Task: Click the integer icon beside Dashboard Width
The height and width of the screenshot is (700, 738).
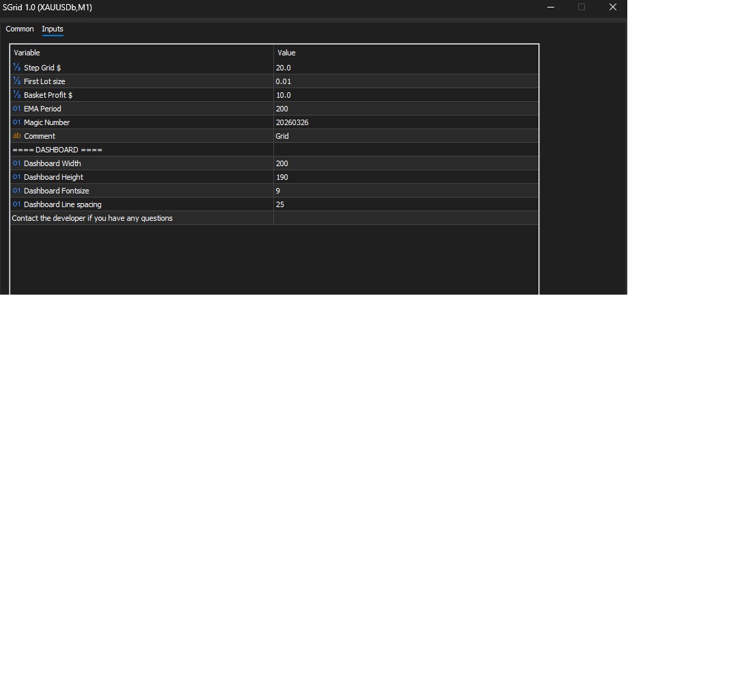Action: click(x=16, y=163)
